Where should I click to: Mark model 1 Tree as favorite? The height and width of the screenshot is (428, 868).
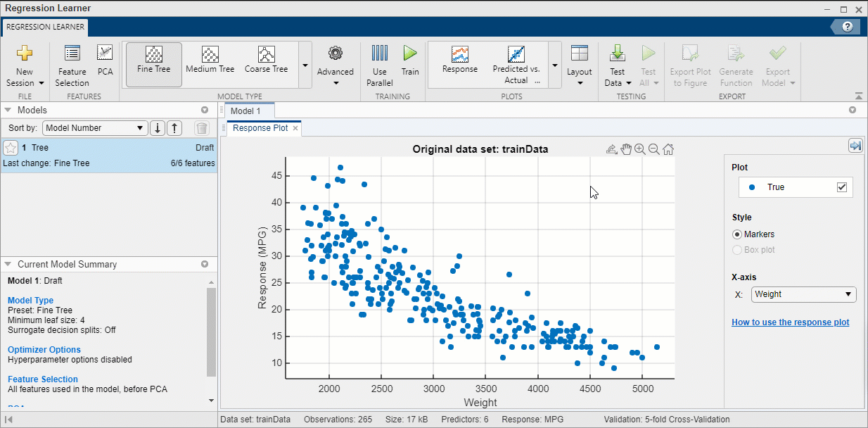[11, 148]
